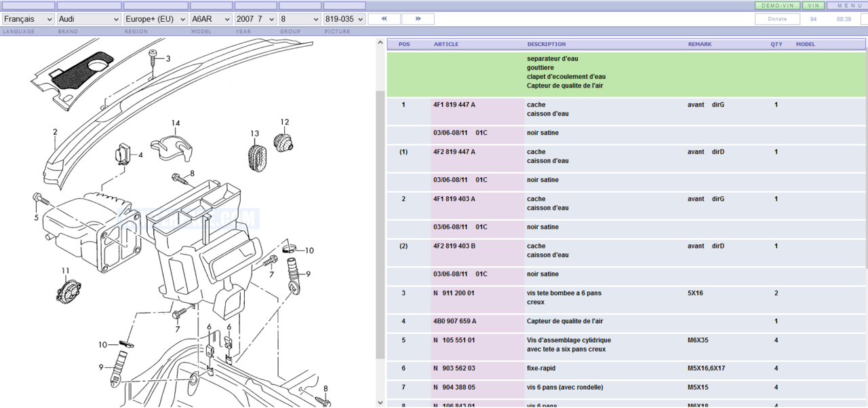Go to the previous picture with double-left arrows
The width and height of the screenshot is (868, 408).
384,19
